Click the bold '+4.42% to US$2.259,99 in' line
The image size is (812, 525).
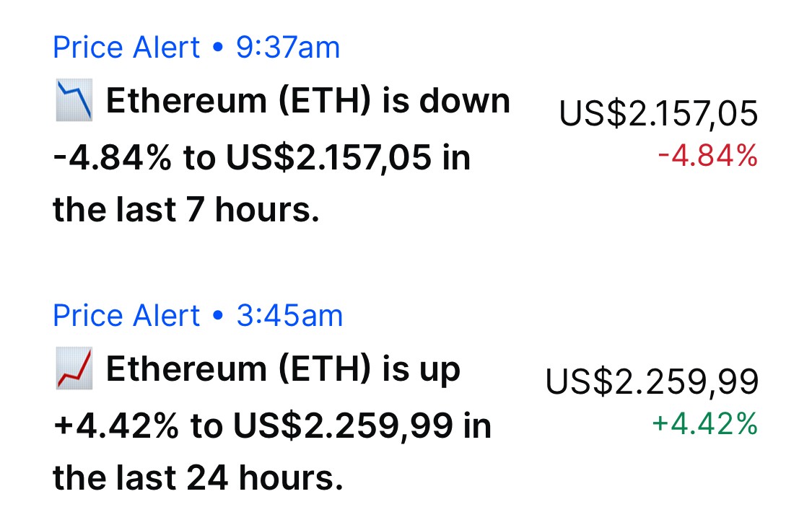click(x=272, y=425)
